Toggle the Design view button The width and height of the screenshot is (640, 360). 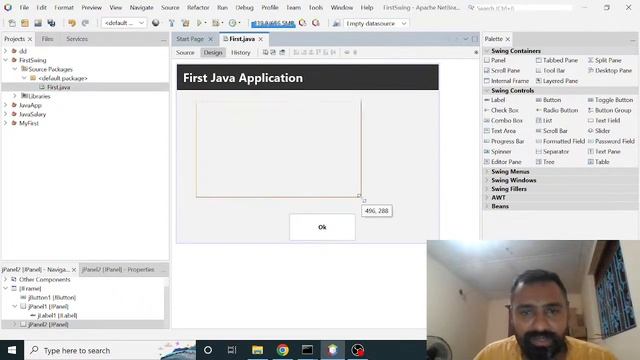tap(213, 52)
